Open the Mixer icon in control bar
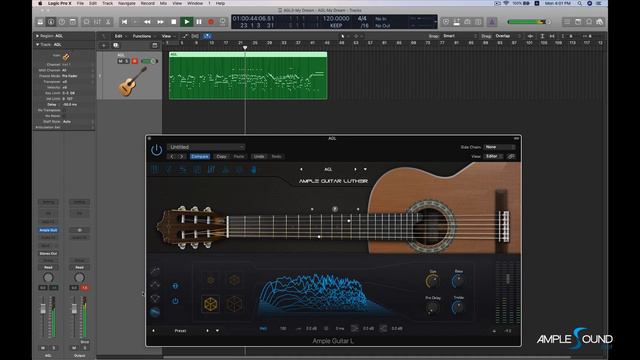 coord(98,22)
